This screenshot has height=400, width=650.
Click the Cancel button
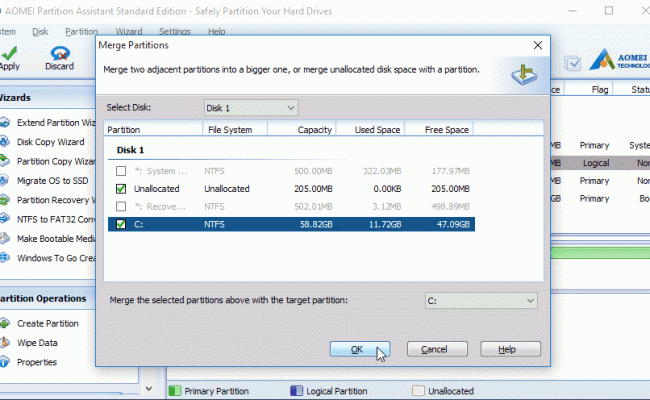pyautogui.click(x=437, y=349)
